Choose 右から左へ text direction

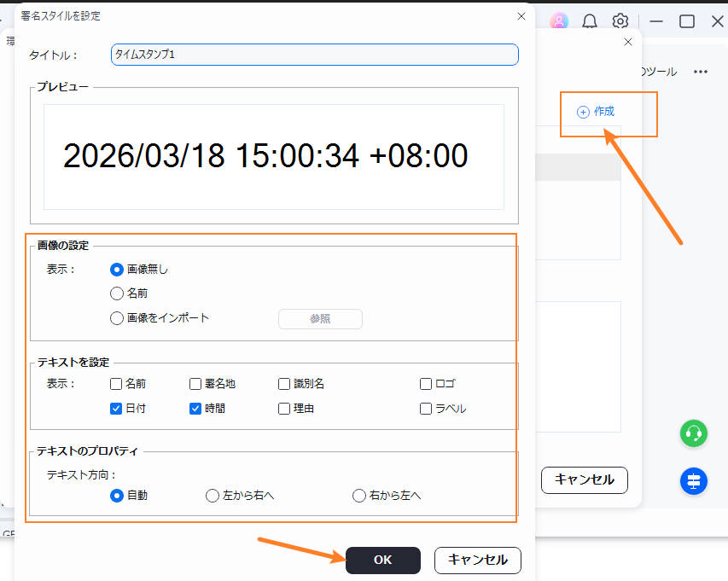(x=359, y=496)
